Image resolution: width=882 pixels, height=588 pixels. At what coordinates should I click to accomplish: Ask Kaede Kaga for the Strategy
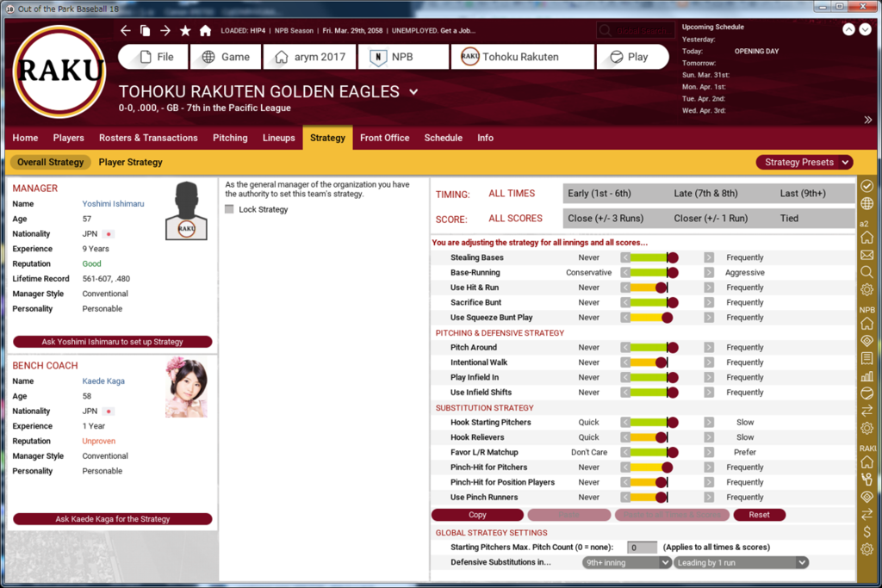coord(113,519)
